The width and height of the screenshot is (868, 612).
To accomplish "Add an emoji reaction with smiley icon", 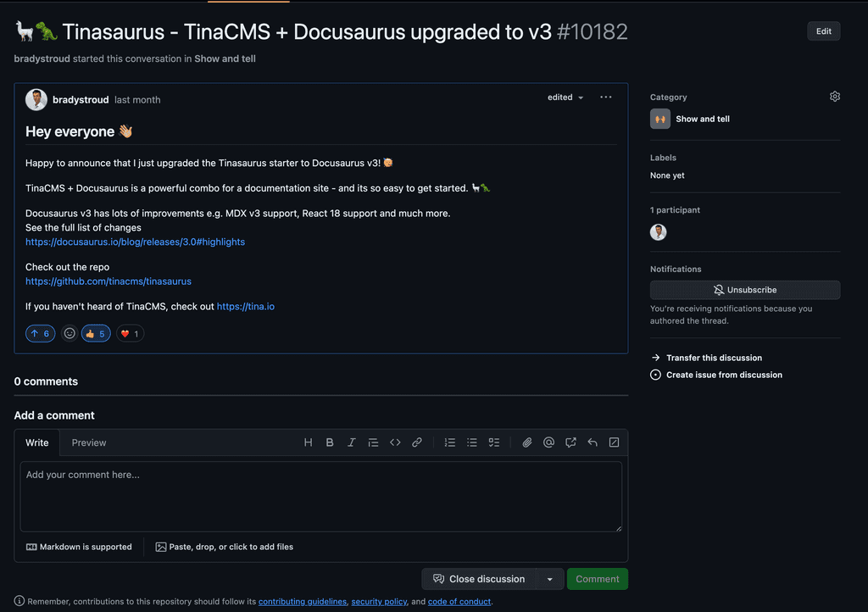I will point(69,333).
